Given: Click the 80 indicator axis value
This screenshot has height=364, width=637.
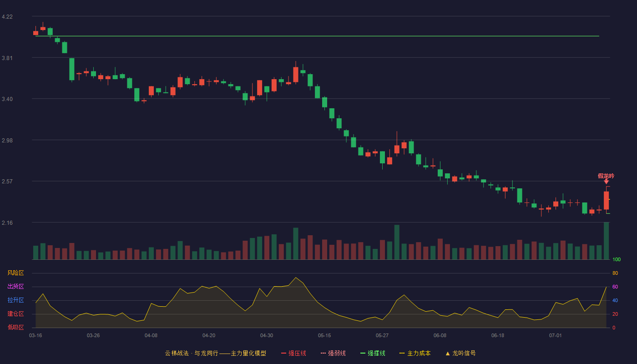Looking at the screenshot, I should pyautogui.click(x=615, y=273).
